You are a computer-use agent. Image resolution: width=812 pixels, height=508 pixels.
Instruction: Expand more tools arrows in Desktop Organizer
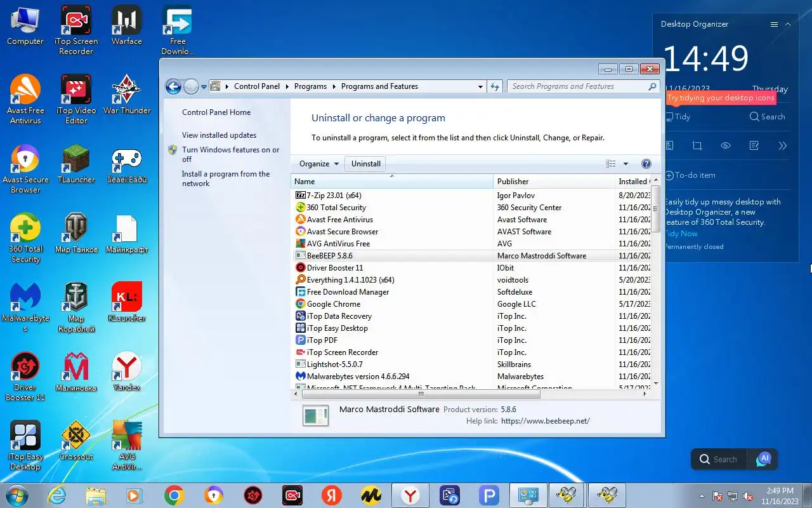[782, 146]
